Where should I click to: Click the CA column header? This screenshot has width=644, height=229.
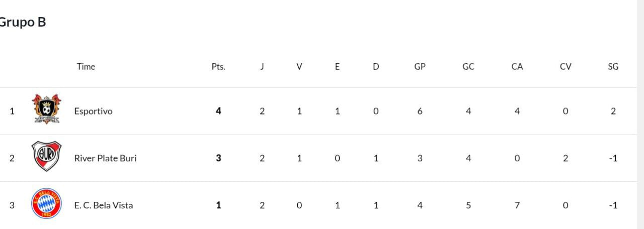517,66
